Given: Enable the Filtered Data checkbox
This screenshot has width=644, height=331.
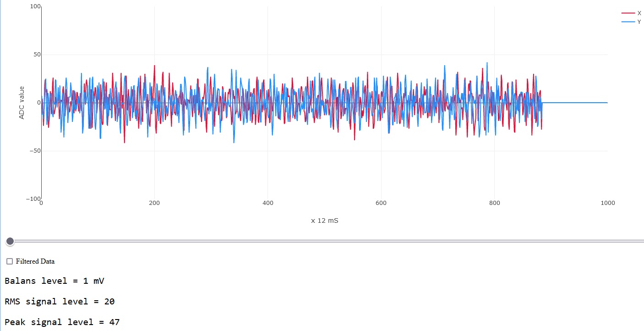Looking at the screenshot, I should 10,261.
